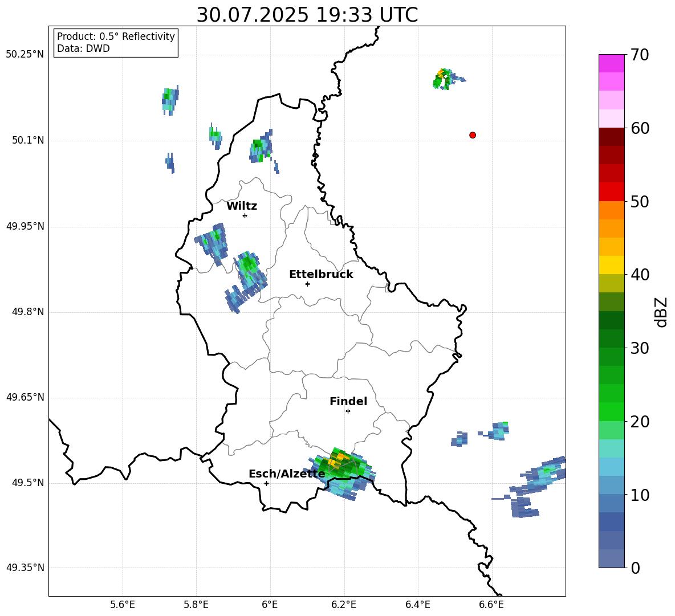The image size is (675, 616).
Task: Click the yellow colorbar segment above 40
Action: pyautogui.click(x=612, y=265)
